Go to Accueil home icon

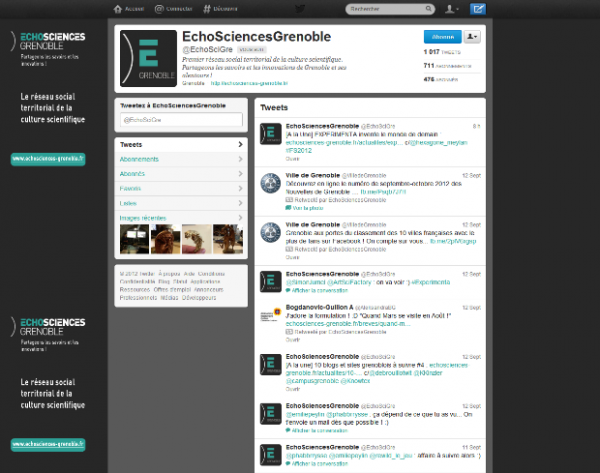(129, 9)
